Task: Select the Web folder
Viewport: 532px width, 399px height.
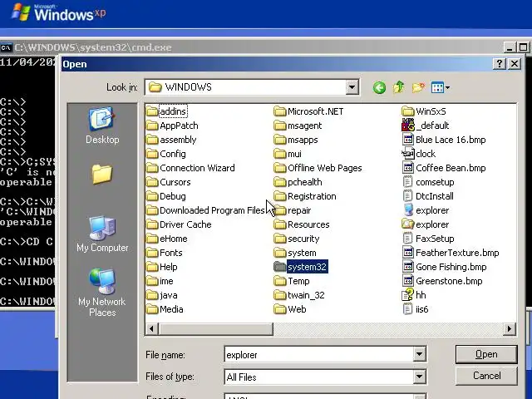Action: [x=290, y=309]
